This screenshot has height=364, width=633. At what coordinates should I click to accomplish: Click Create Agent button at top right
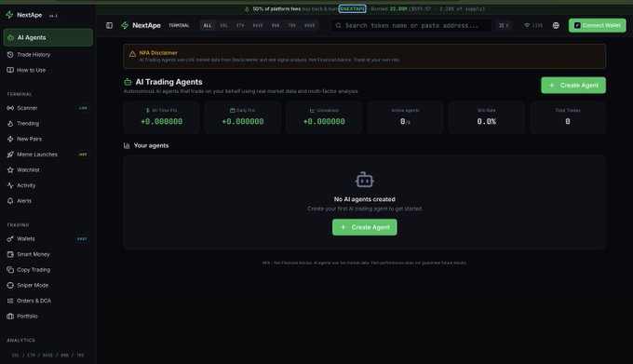click(x=573, y=85)
